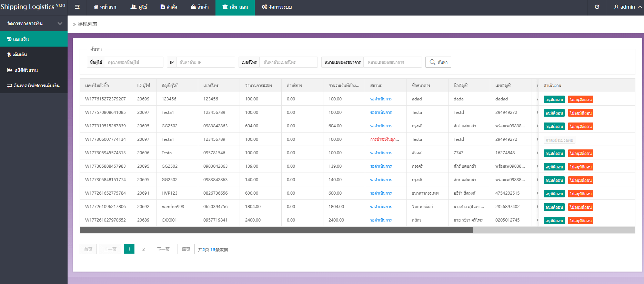This screenshot has height=284, width=644.
Task: Expand the admin user dropdown
Action: (x=627, y=7)
